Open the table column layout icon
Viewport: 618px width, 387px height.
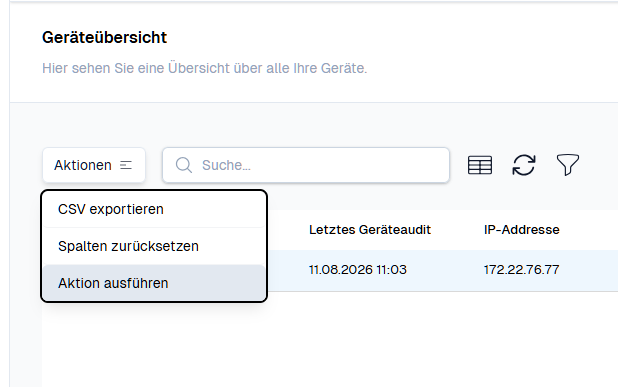pos(480,165)
